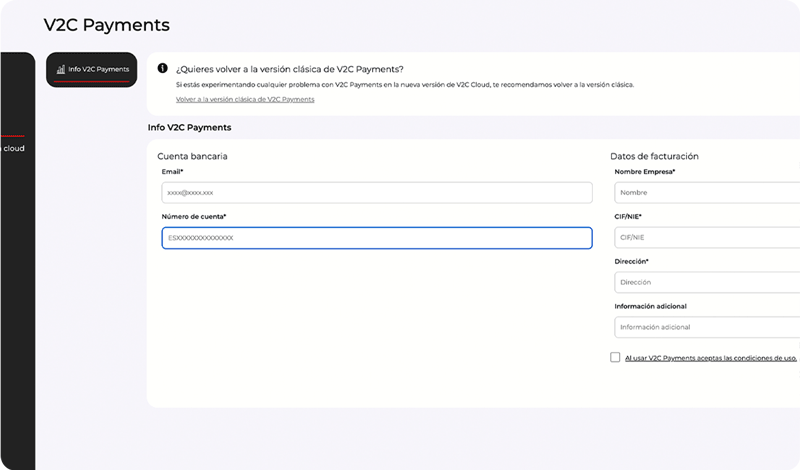Viewport: 800px width, 470px height.
Task: Click the bar chart icon in Info V2C Payments tab
Action: coord(60,70)
